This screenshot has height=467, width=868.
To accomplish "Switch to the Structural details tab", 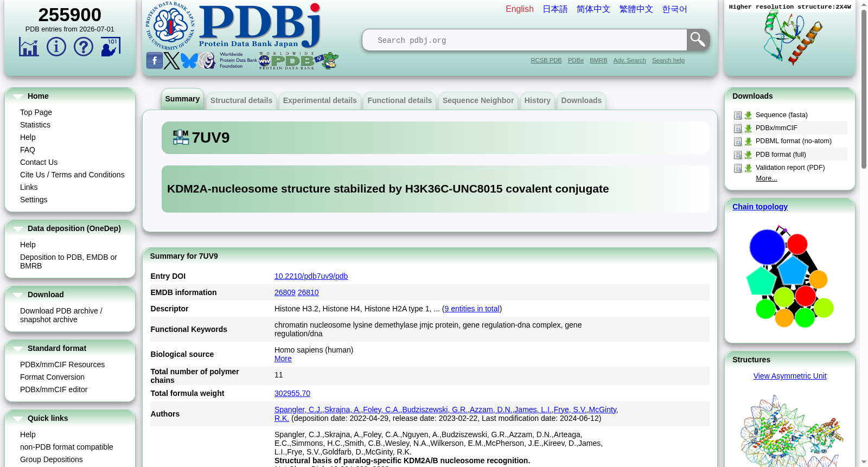I will 241,100.
